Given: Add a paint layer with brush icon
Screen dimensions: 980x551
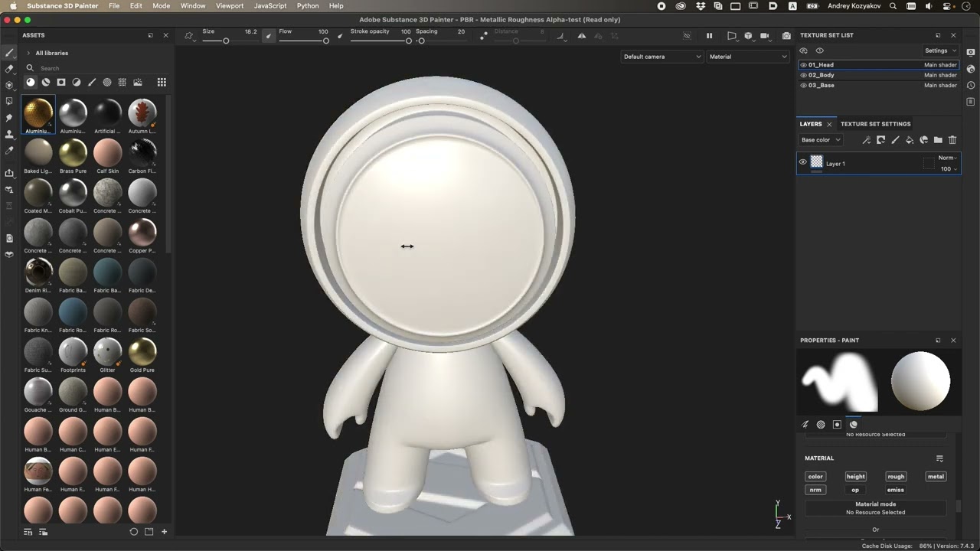Looking at the screenshot, I should (895, 140).
